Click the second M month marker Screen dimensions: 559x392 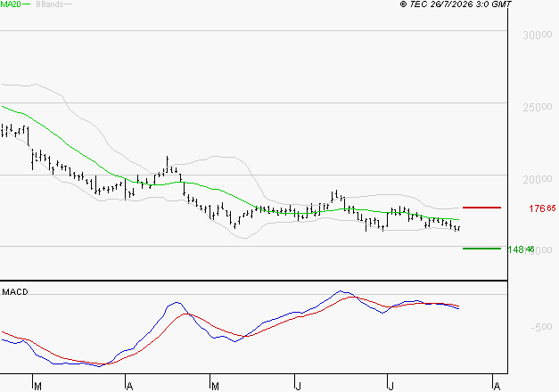(x=215, y=386)
